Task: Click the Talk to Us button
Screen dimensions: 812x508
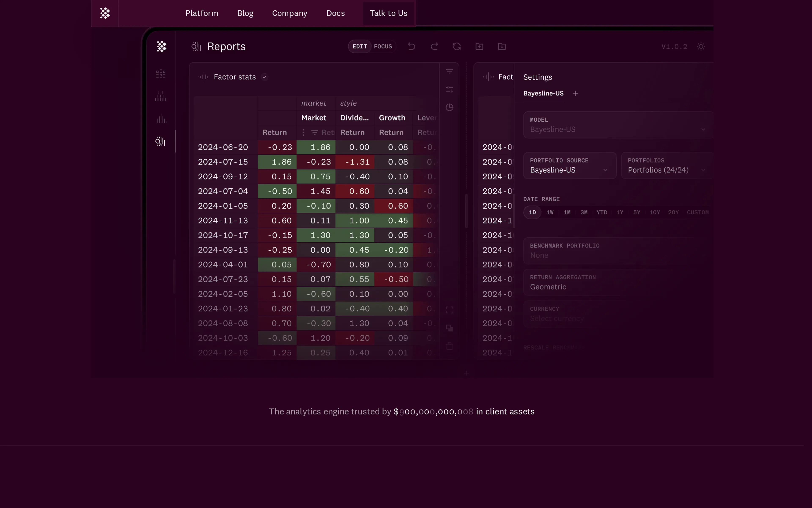Action: click(388, 13)
